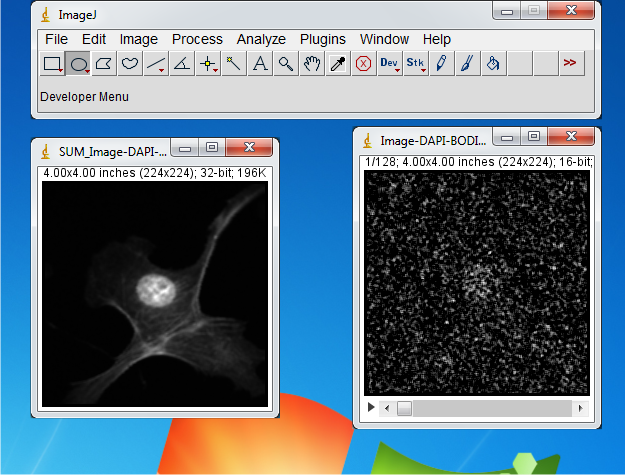This screenshot has height=475, width=625.
Task: Select the Magnifying glass tool
Action: (x=286, y=63)
